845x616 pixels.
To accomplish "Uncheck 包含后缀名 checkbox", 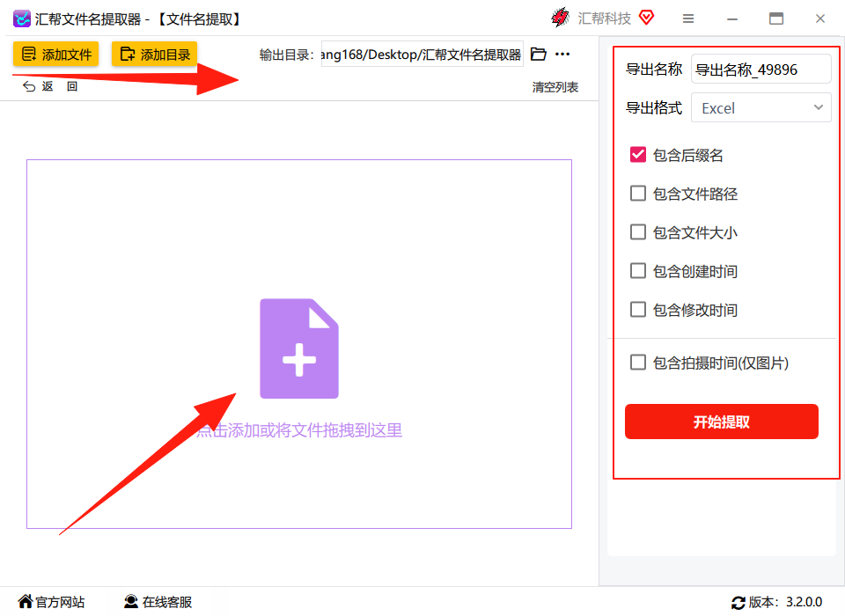I will coord(638,155).
